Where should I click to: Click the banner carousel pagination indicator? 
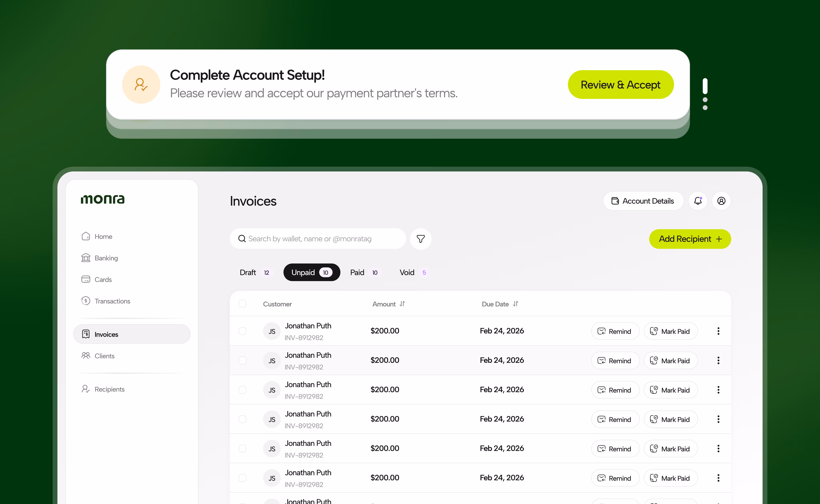click(705, 94)
